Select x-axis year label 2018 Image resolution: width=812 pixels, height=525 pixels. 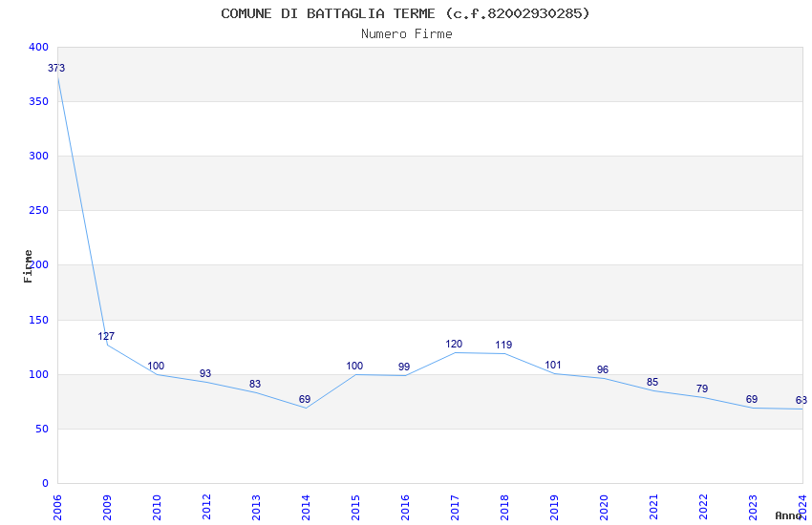505,507
